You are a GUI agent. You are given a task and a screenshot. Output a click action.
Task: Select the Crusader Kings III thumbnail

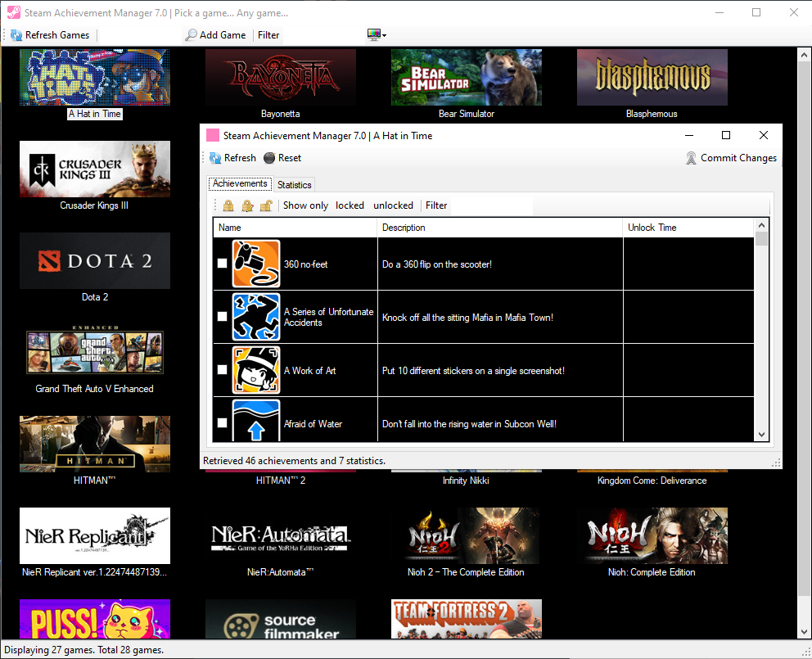point(95,169)
